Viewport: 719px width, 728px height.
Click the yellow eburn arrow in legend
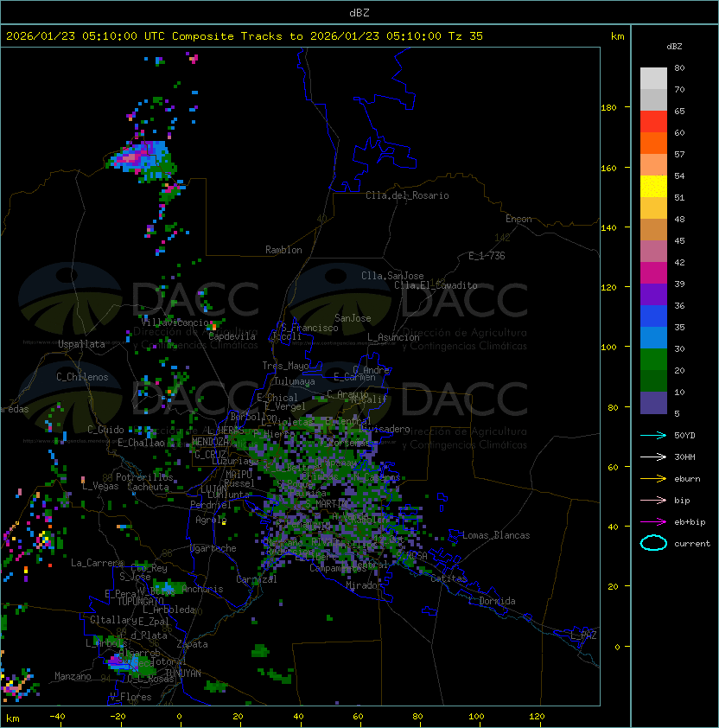653,479
